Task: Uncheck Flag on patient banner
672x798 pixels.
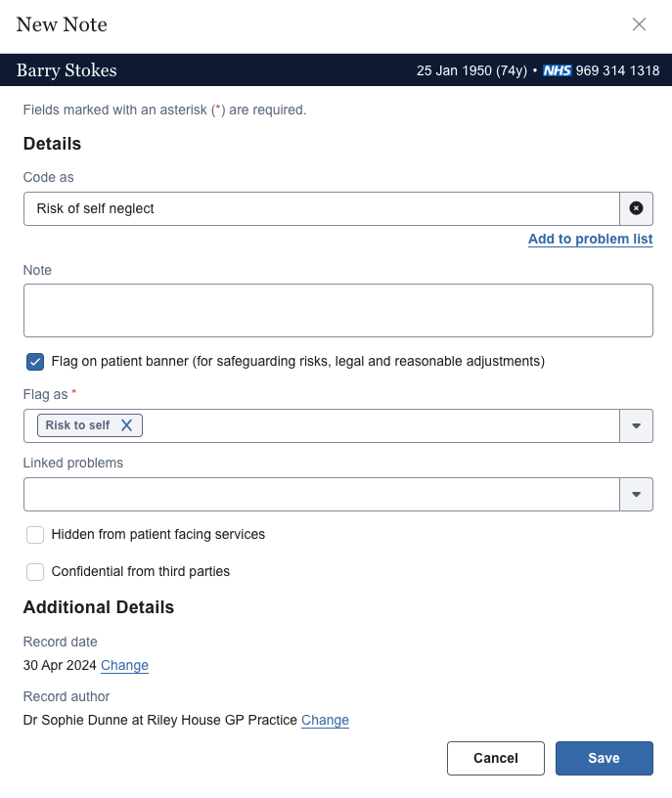Action: 34,361
